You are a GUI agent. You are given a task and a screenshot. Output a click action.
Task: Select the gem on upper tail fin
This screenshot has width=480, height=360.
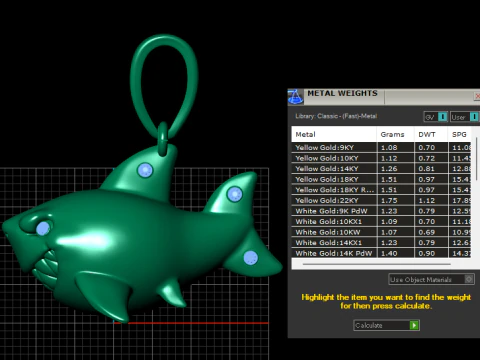[x=234, y=194]
